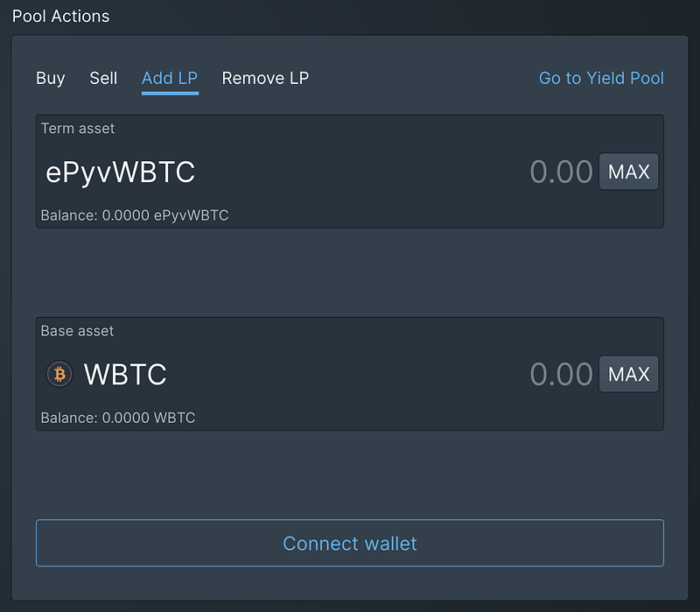Viewport: 700px width, 612px height.
Task: Click MAX for the WBTC base asset
Action: 628,374
